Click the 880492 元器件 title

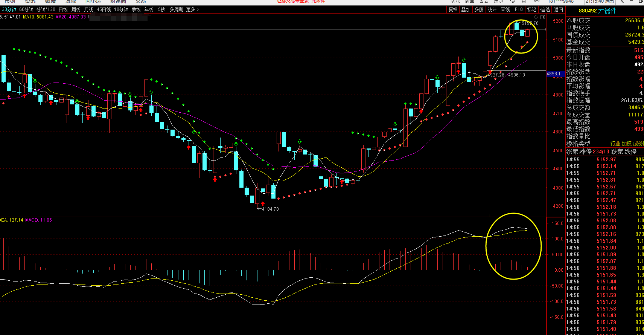[x=598, y=11]
